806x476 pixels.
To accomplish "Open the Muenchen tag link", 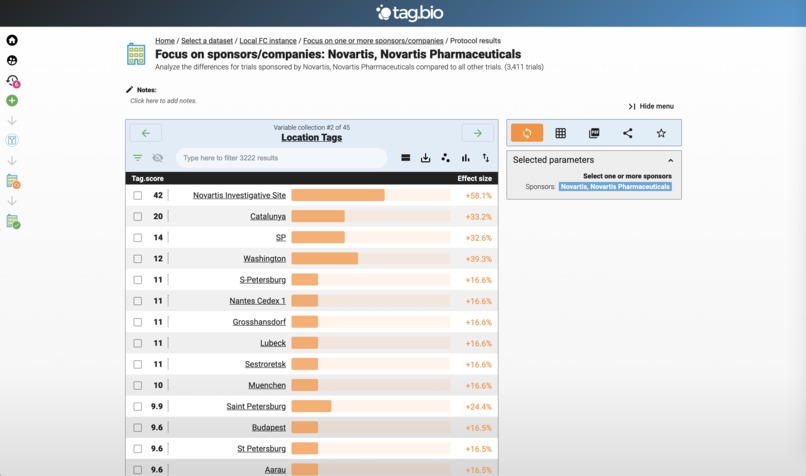I will point(267,385).
